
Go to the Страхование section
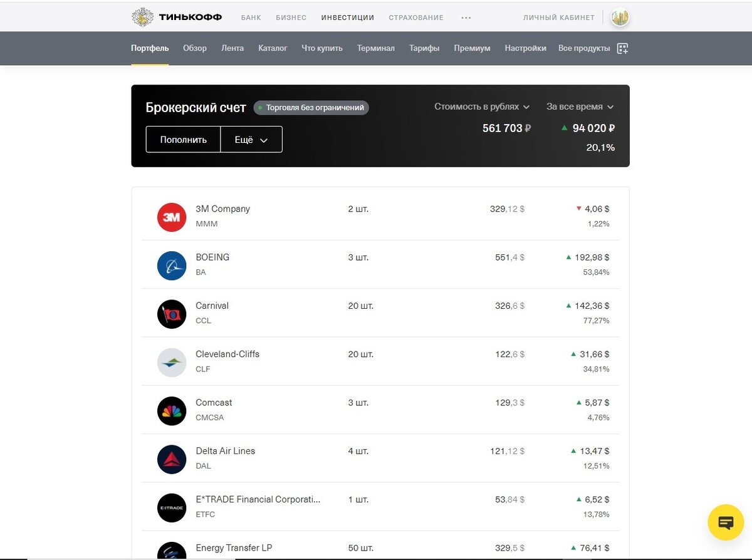click(416, 18)
